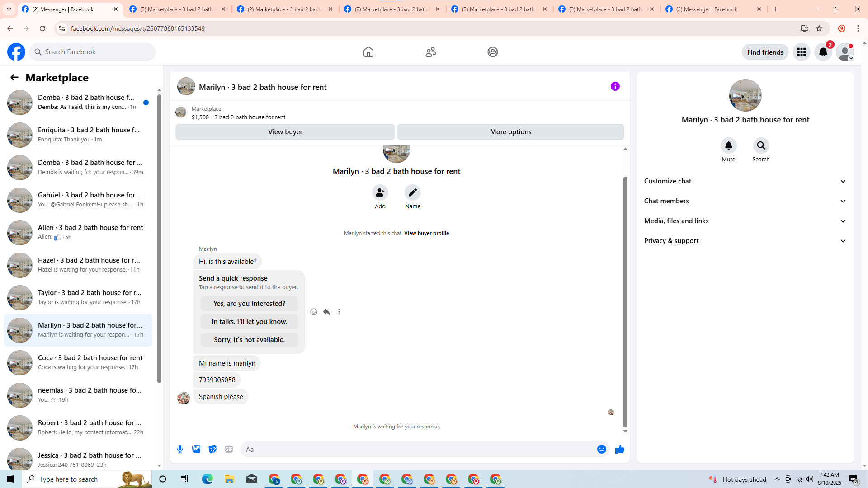The image size is (868, 488).
Task: Open the GIF picker icon
Action: [x=229, y=449]
